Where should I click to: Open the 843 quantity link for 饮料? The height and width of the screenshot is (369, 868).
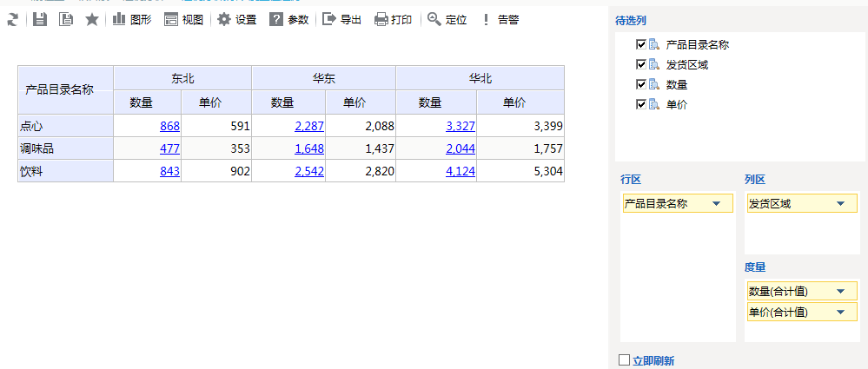[170, 172]
